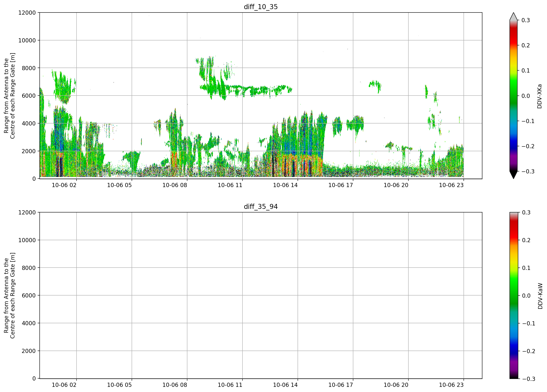Image resolution: width=547 pixels, height=392 pixels.
Task: Click the 10-06 02 tick label in top plot
Action: point(64,185)
